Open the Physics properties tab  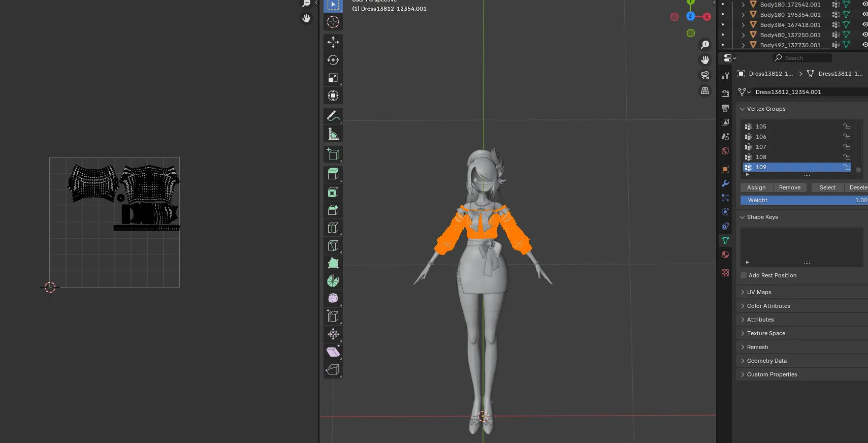pyautogui.click(x=725, y=212)
